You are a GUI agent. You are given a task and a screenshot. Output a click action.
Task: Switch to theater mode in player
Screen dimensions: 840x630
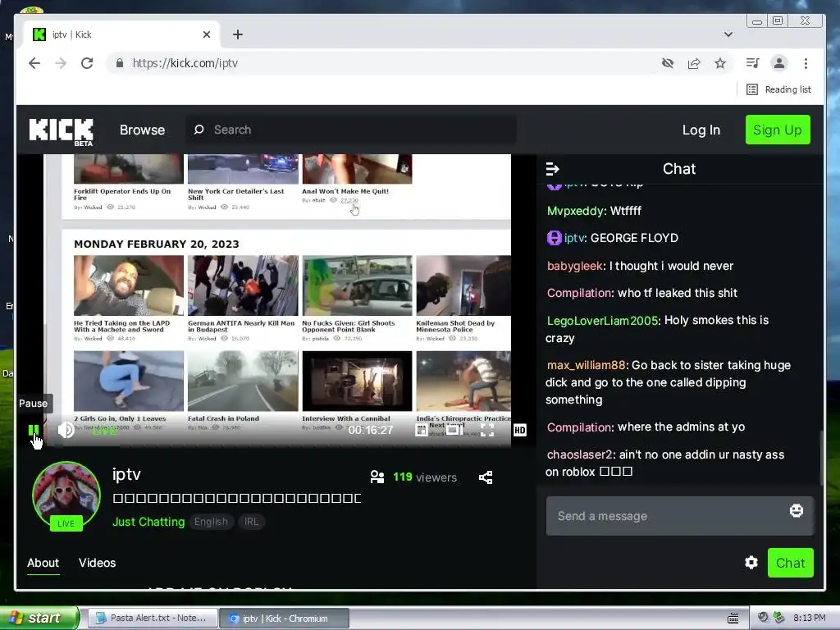click(x=454, y=430)
